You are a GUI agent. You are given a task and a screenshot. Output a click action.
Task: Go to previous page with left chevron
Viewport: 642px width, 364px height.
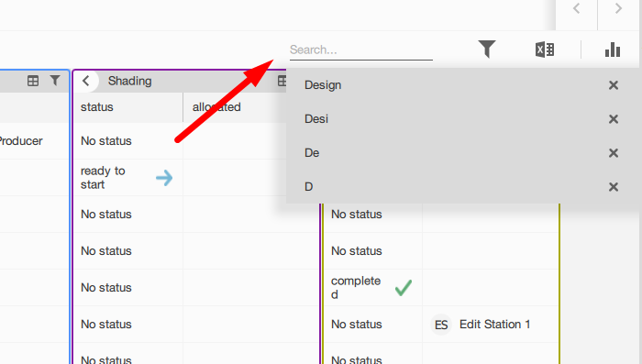tap(577, 8)
